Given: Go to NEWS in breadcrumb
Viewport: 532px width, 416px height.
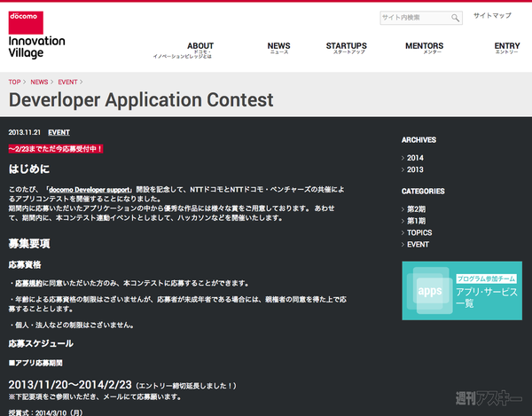Looking at the screenshot, I should click(x=39, y=82).
